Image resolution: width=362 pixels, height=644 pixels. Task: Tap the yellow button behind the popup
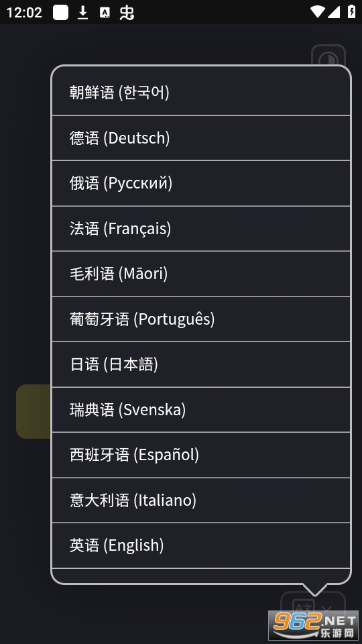tap(34, 411)
